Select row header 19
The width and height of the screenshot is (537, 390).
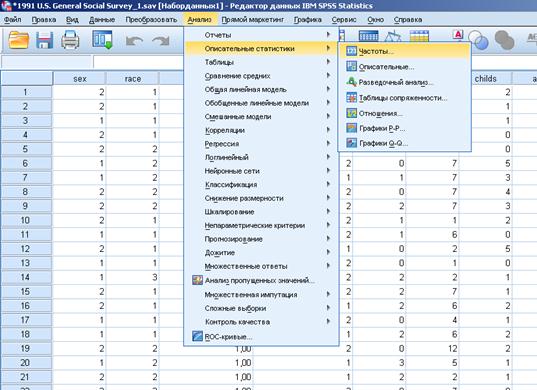point(26,348)
